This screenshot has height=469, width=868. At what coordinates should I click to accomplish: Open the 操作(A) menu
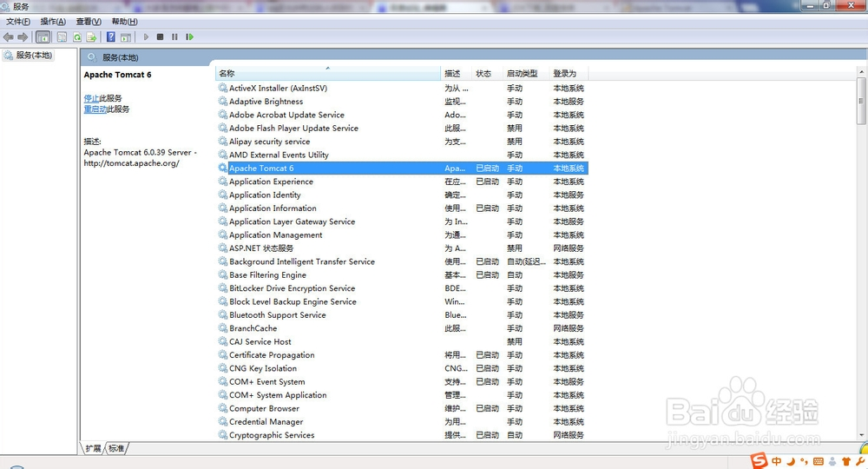click(x=53, y=22)
